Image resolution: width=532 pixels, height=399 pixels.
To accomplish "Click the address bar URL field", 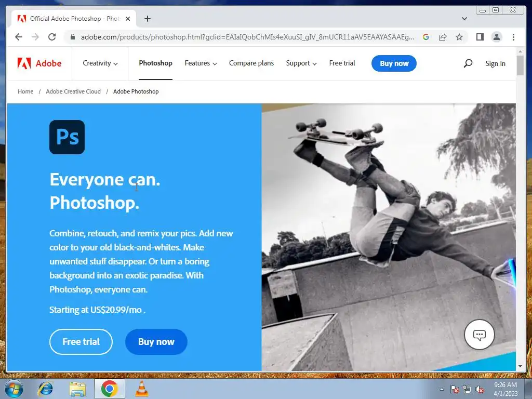I will (247, 37).
